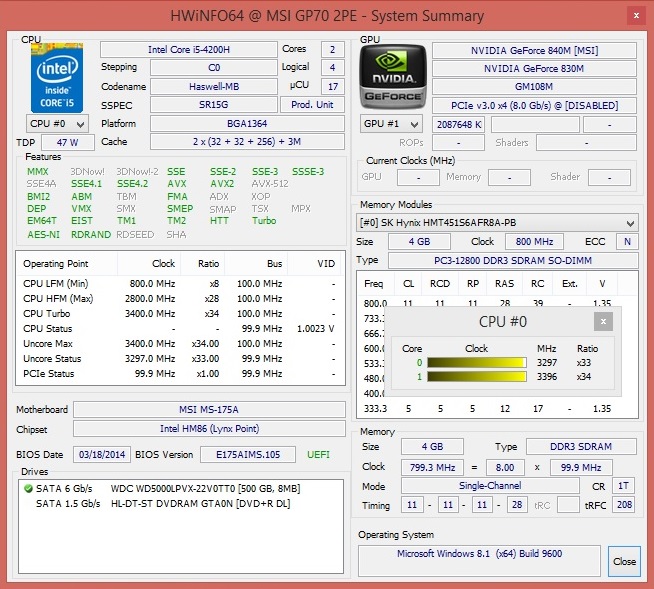Click the BIOS date 03/18/2014 field
654x589 pixels.
point(102,454)
